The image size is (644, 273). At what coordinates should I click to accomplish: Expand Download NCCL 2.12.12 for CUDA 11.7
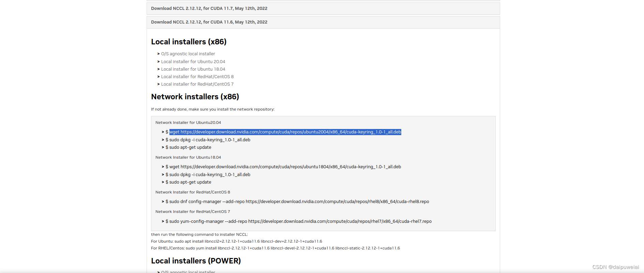323,9
